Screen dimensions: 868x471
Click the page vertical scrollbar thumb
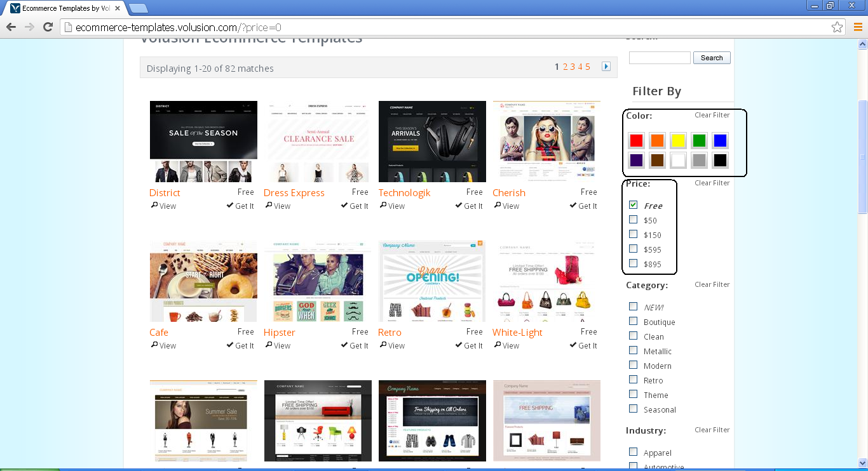coord(862,157)
